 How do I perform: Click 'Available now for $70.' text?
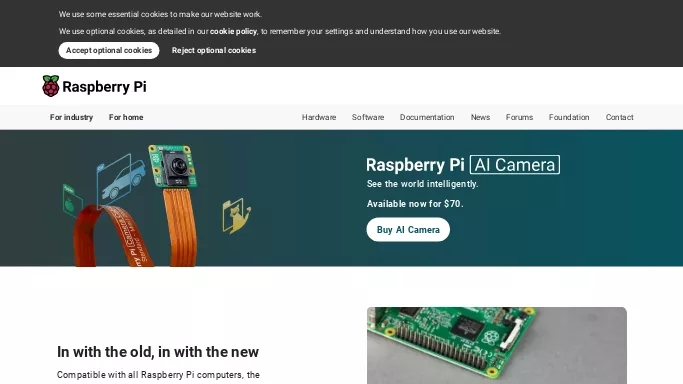point(415,204)
